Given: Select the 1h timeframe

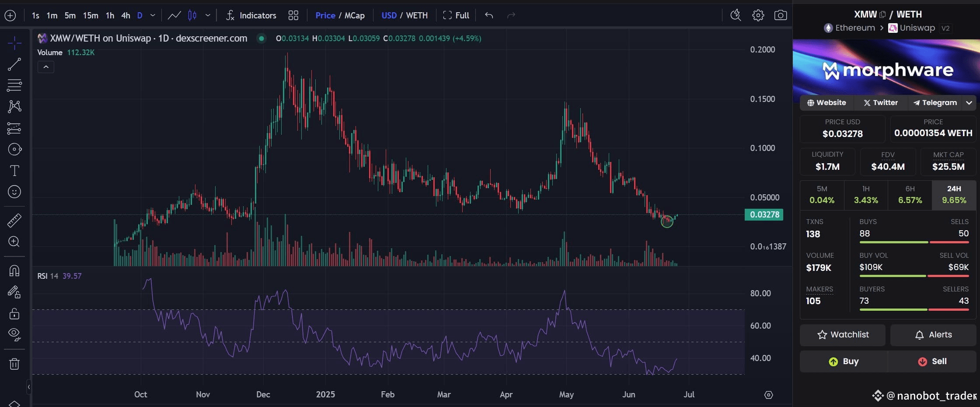Looking at the screenshot, I should pos(110,16).
